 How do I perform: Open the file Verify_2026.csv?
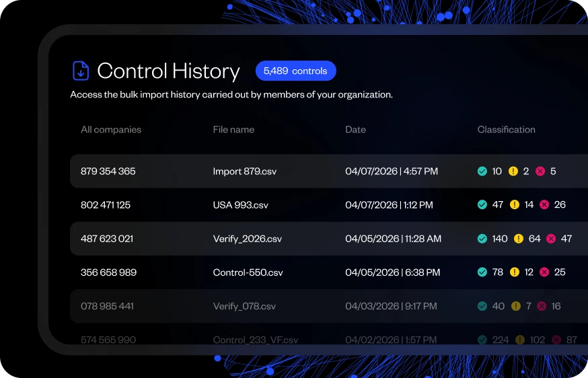(247, 239)
